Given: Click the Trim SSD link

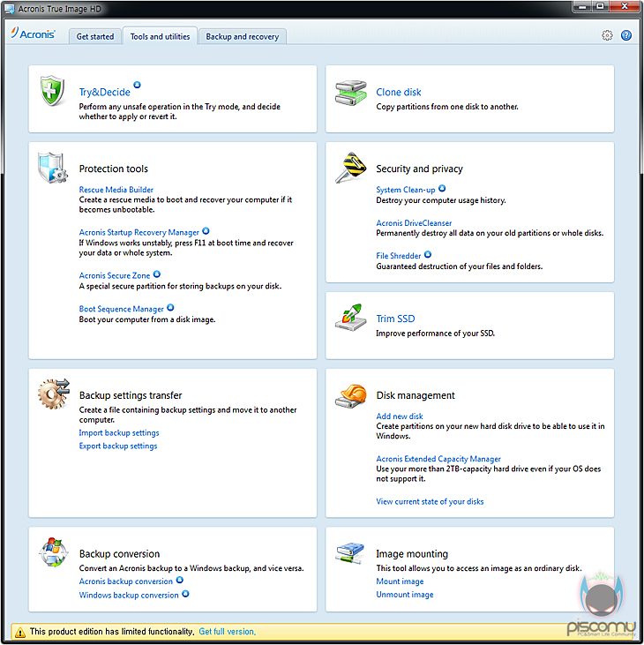Looking at the screenshot, I should tap(395, 319).
